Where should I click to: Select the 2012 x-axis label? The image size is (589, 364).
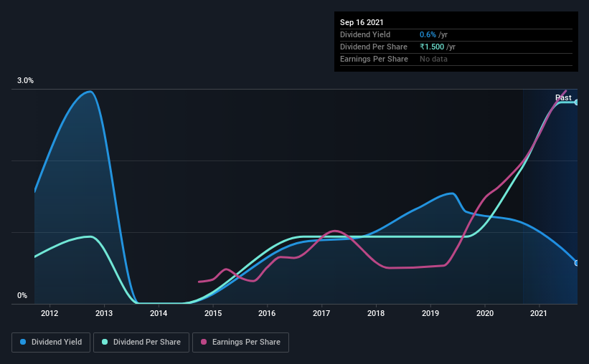(x=50, y=313)
